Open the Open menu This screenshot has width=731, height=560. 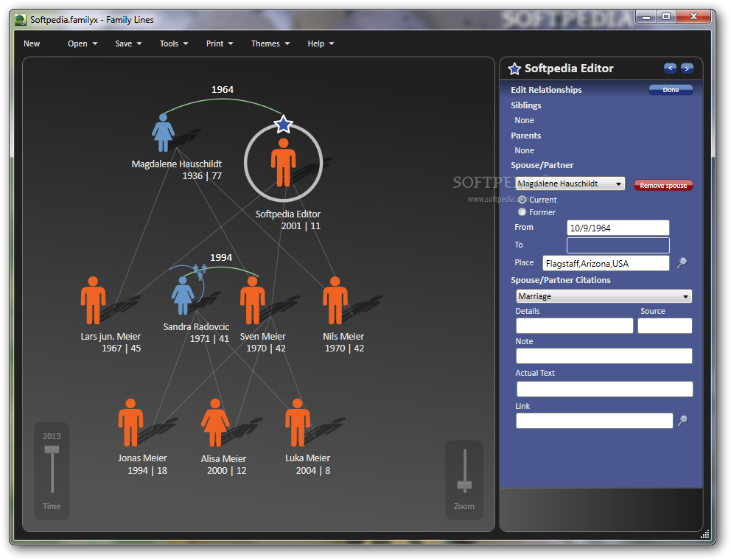point(77,43)
